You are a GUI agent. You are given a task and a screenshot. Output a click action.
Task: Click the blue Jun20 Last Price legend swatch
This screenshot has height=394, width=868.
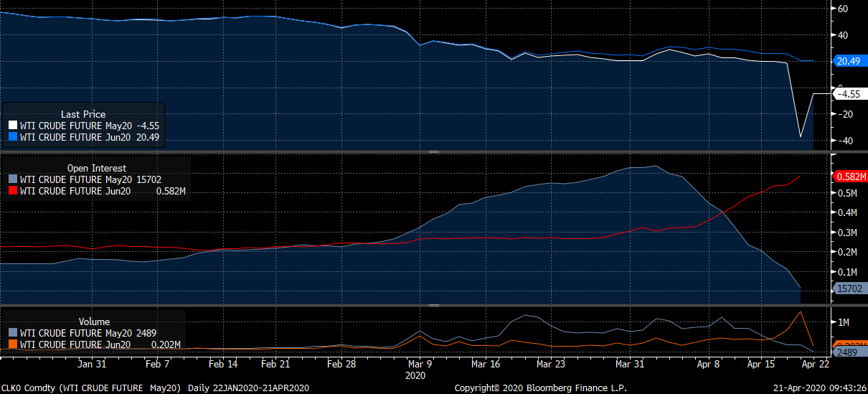(13, 137)
